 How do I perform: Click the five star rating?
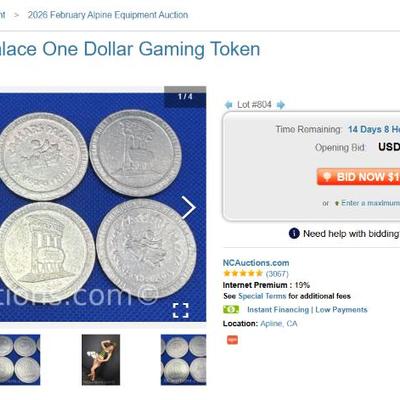click(243, 274)
